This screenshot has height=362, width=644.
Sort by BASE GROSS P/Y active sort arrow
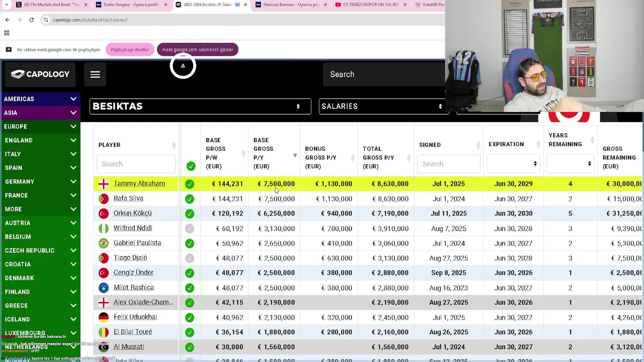(295, 155)
